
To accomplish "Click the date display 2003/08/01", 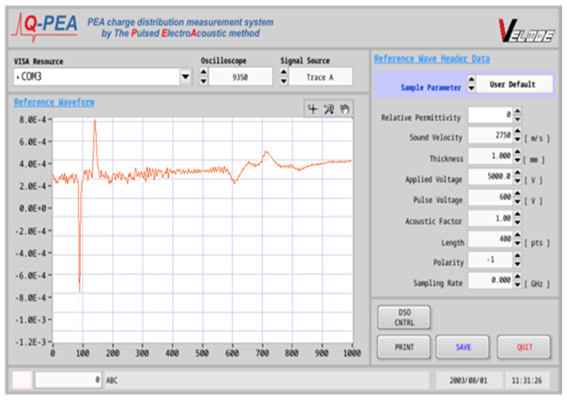I will (468, 380).
